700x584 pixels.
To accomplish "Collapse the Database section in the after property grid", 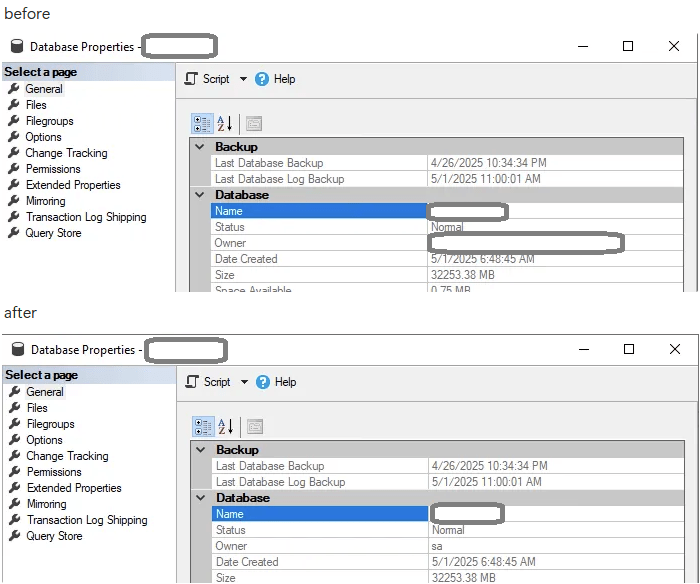I will (x=202, y=498).
